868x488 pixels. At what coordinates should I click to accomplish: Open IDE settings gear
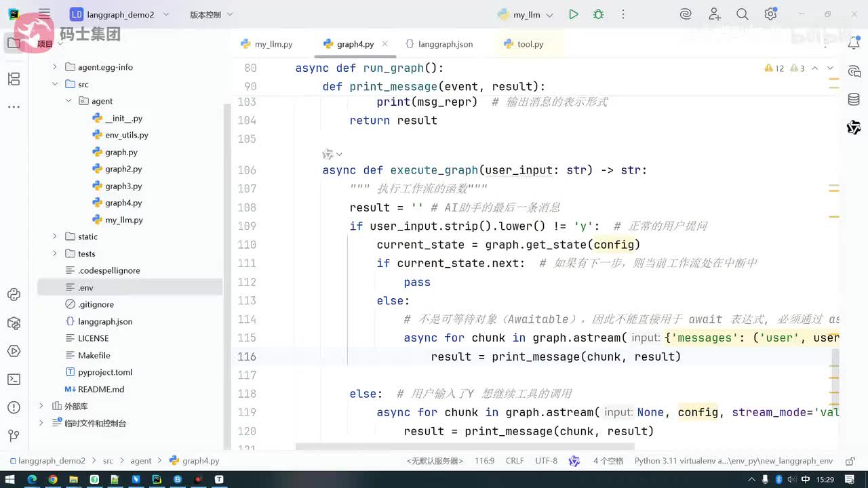point(770,14)
